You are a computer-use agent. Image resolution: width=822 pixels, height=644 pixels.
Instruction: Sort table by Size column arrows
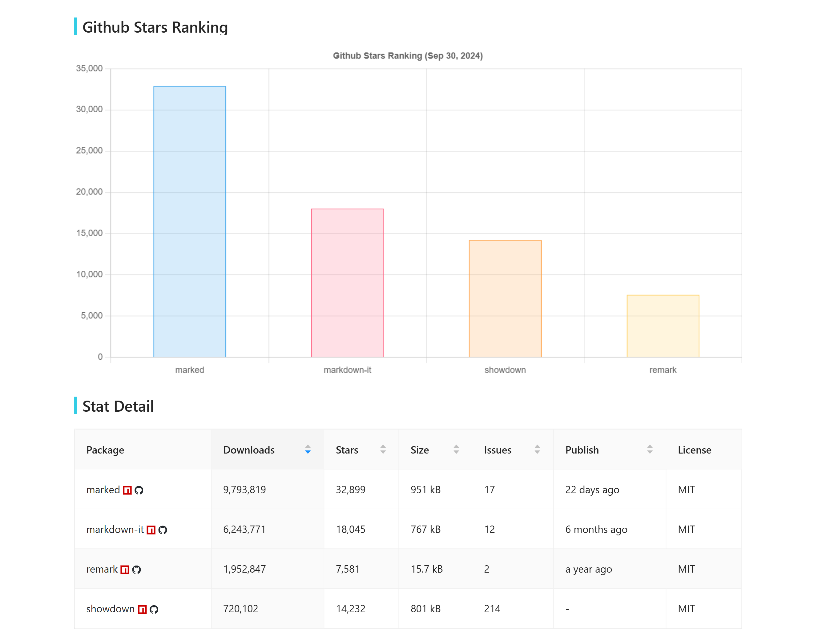tap(456, 450)
